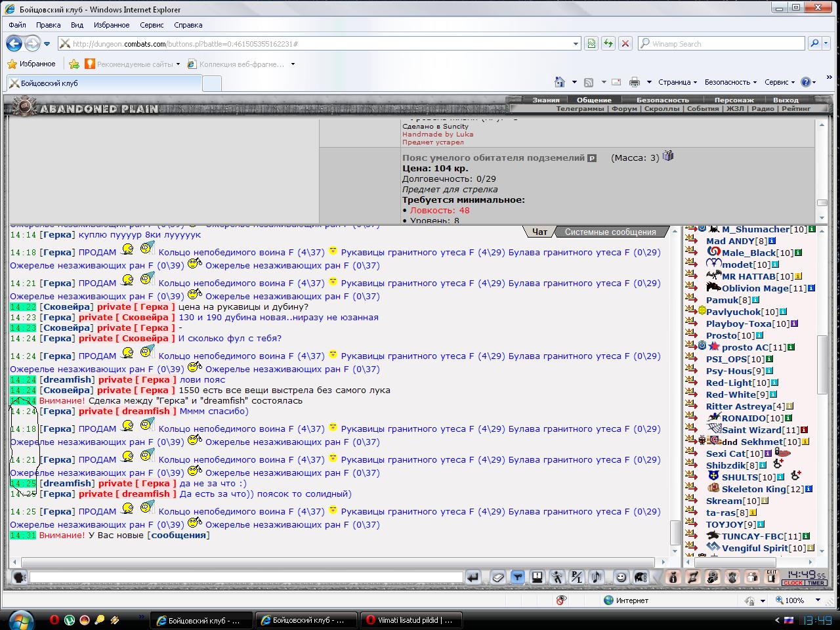Open the Знания game menu
840x630 pixels.
[x=546, y=100]
